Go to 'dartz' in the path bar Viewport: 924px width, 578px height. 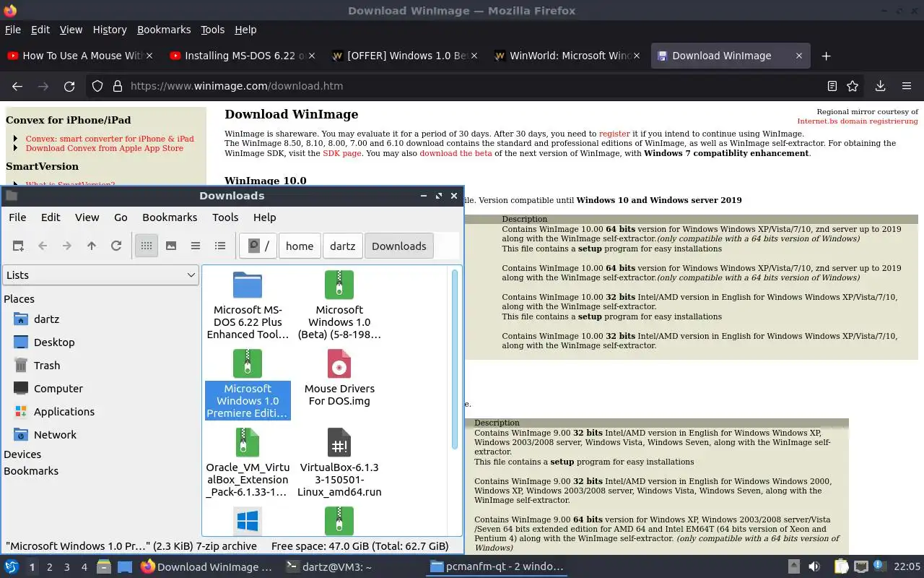(342, 246)
